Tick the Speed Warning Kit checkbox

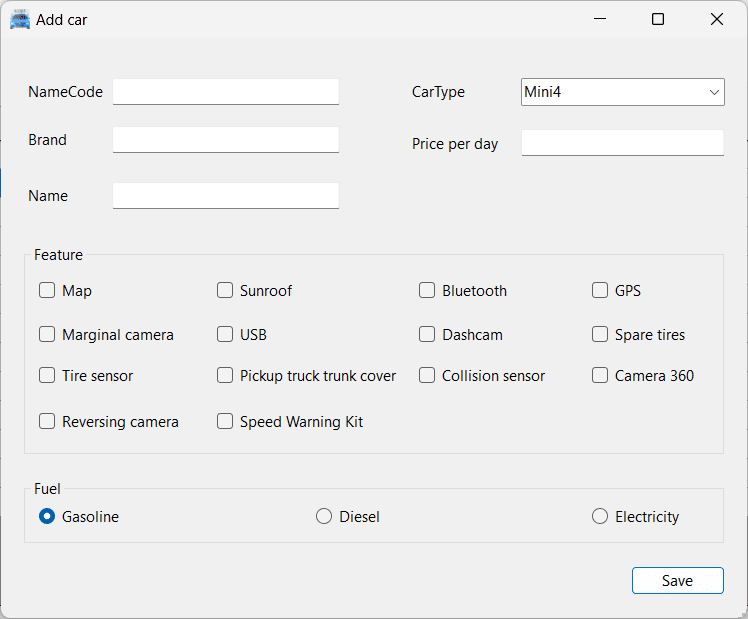(x=225, y=422)
